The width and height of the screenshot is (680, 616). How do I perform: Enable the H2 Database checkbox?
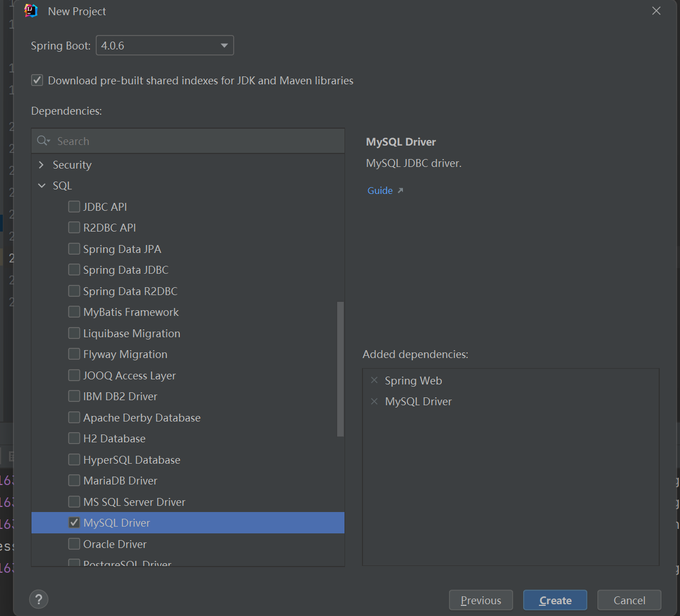[74, 438]
